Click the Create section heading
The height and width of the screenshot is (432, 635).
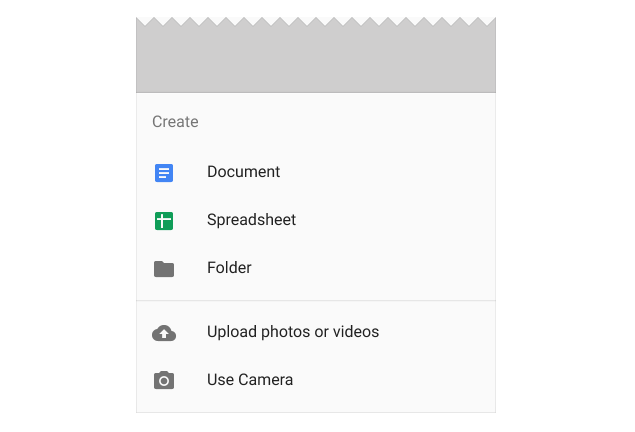175,121
